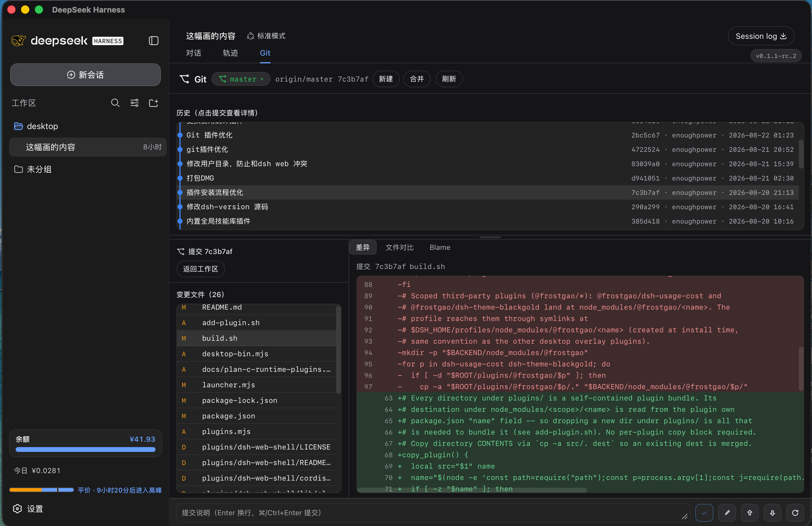This screenshot has width=812, height=526.
Task: Switch to the Blame tab
Action: click(x=440, y=247)
